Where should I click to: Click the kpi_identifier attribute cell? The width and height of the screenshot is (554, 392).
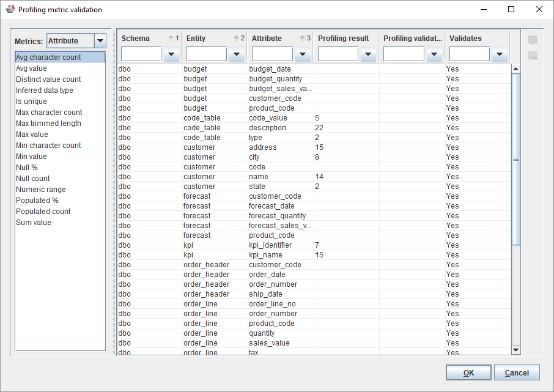(x=281, y=245)
